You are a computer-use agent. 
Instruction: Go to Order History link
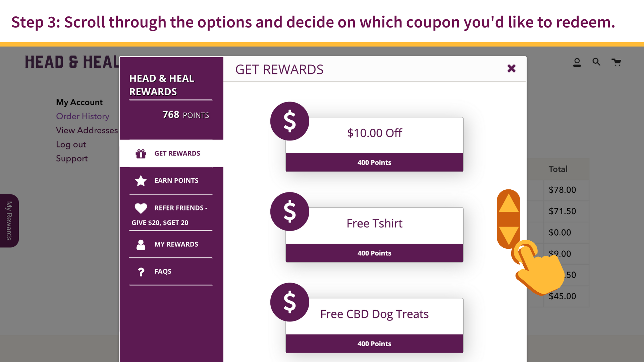click(83, 116)
